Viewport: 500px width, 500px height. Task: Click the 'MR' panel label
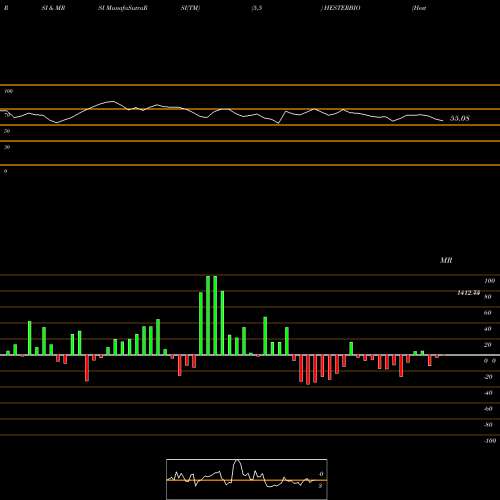[x=446, y=260]
